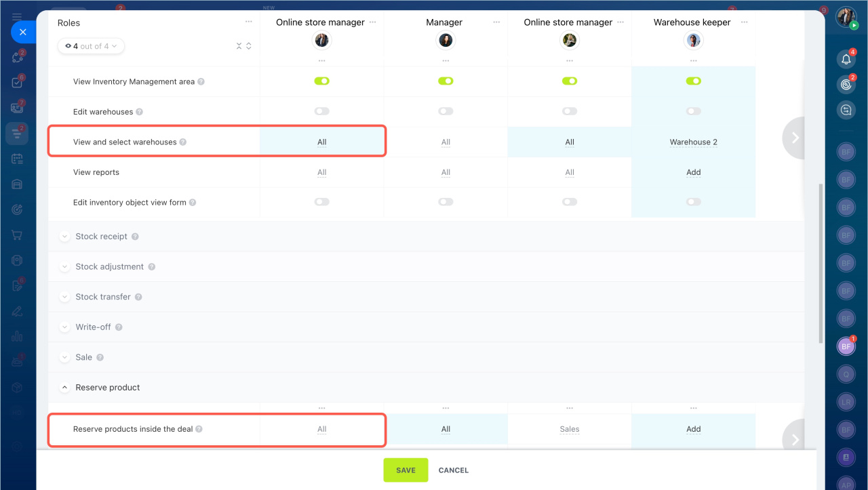Open the bar chart analytics sidebar icon
868x490 pixels.
[x=18, y=336]
